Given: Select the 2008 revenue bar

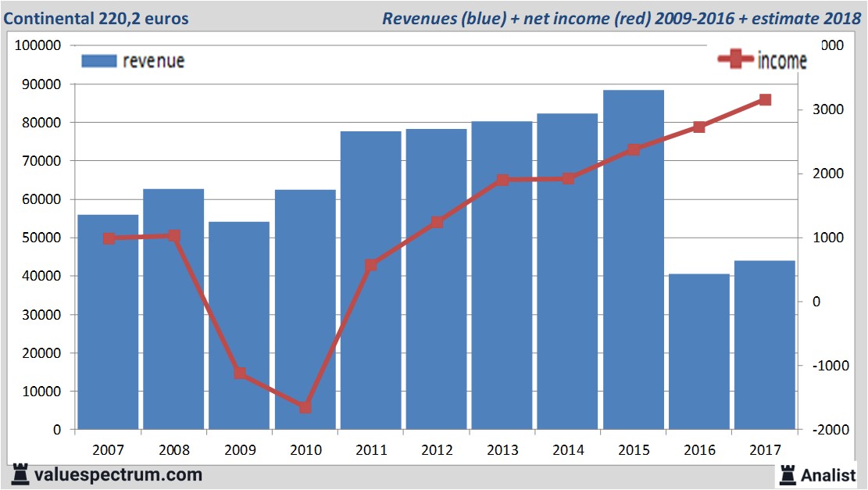Looking at the screenshot, I should [x=173, y=309].
